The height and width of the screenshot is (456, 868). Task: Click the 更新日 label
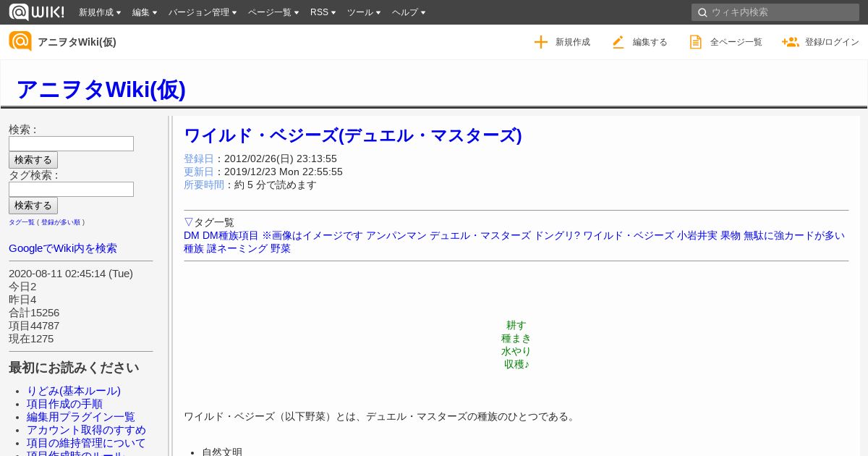[199, 172]
